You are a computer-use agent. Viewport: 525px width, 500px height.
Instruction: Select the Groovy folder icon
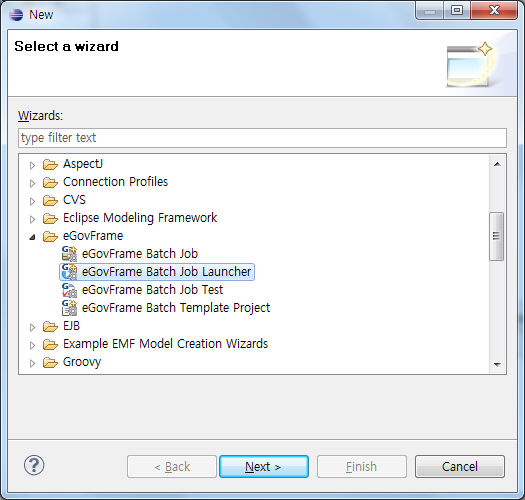(50, 362)
